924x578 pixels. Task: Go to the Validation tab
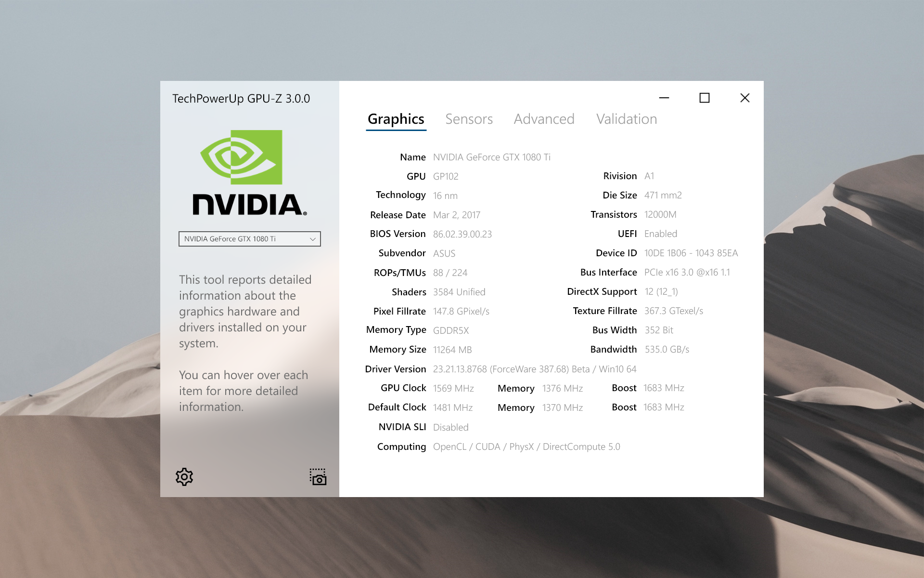coord(627,119)
